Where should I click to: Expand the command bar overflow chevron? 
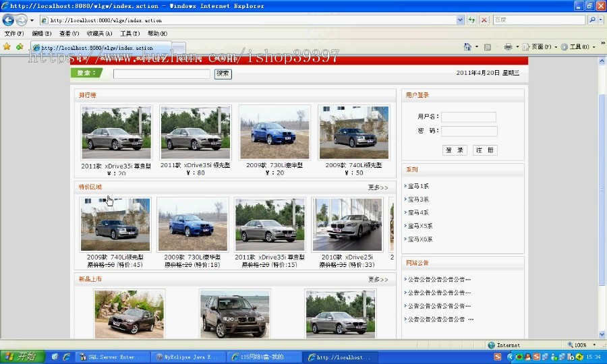click(x=603, y=42)
